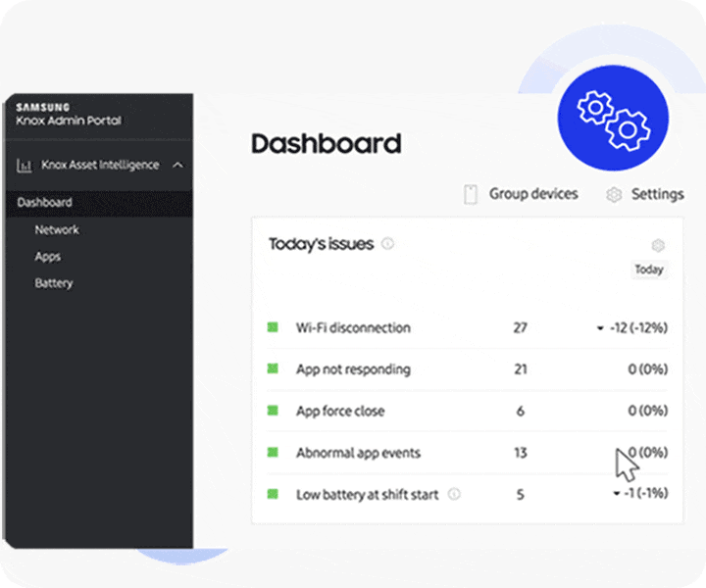Click the Dashboard page heading
This screenshot has width=706, height=588.
point(326,144)
